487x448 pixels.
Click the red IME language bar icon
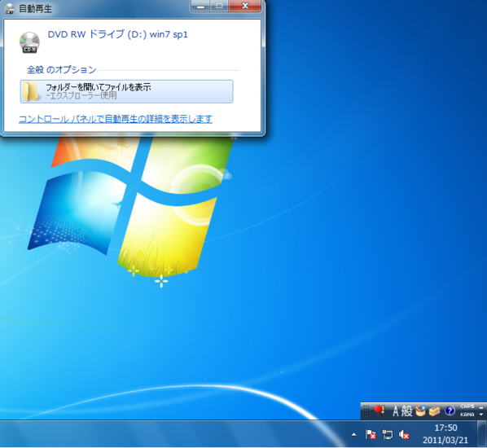[x=380, y=411]
